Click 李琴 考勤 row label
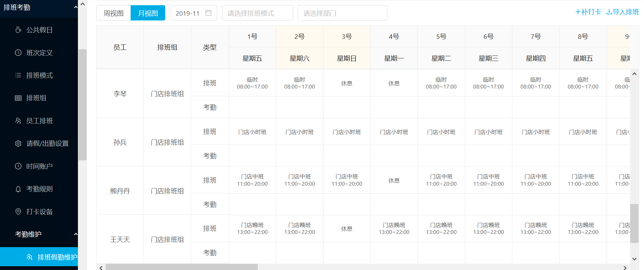This screenshot has width=644, height=270. (x=210, y=107)
